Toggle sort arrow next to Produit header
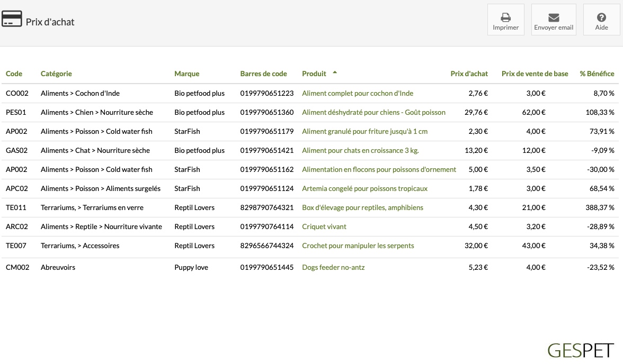 pos(335,72)
